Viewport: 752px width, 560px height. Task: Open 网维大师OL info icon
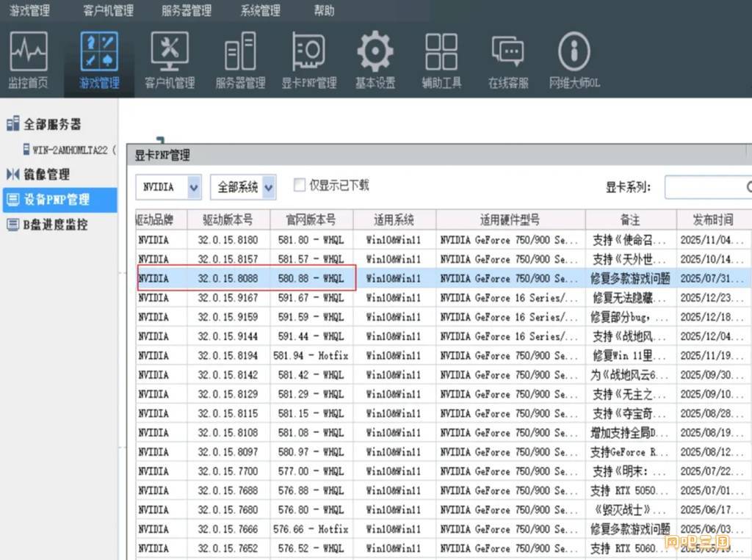(x=574, y=60)
